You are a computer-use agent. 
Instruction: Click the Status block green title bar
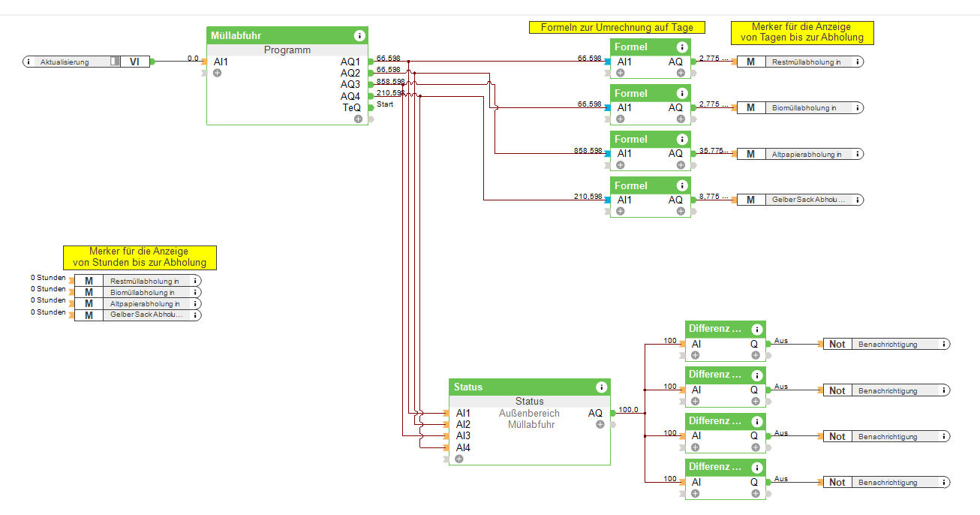(529, 387)
